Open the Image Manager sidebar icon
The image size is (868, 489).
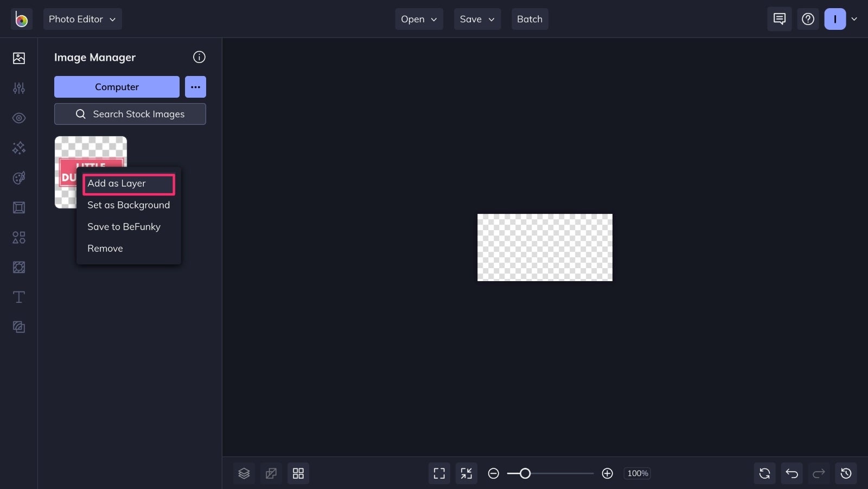tap(19, 58)
